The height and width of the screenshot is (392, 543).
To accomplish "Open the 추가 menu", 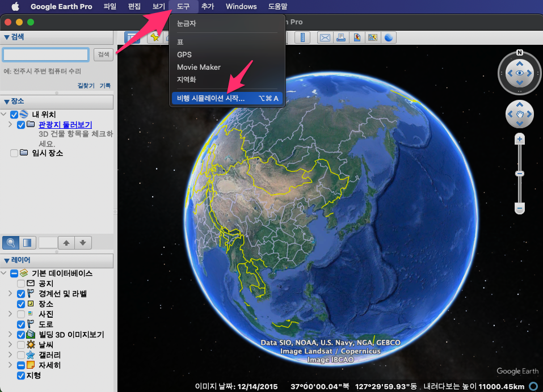I will point(208,6).
